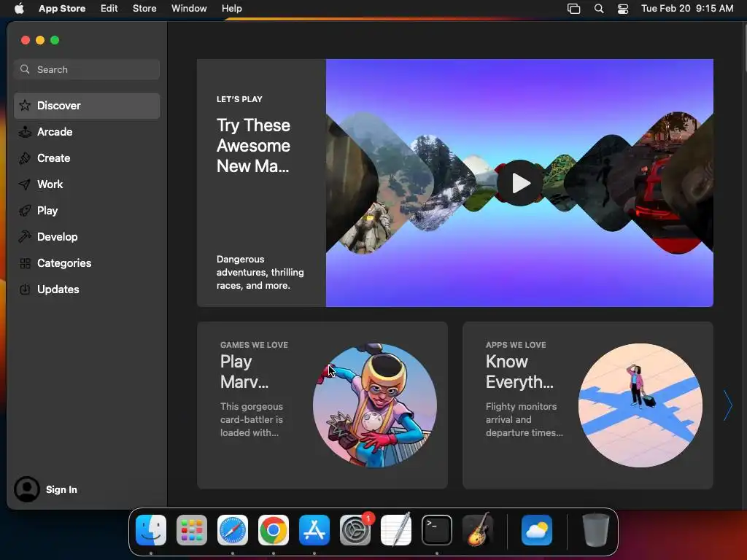This screenshot has width=747, height=560.
Task: Click the Work paper plane icon
Action: click(25, 184)
